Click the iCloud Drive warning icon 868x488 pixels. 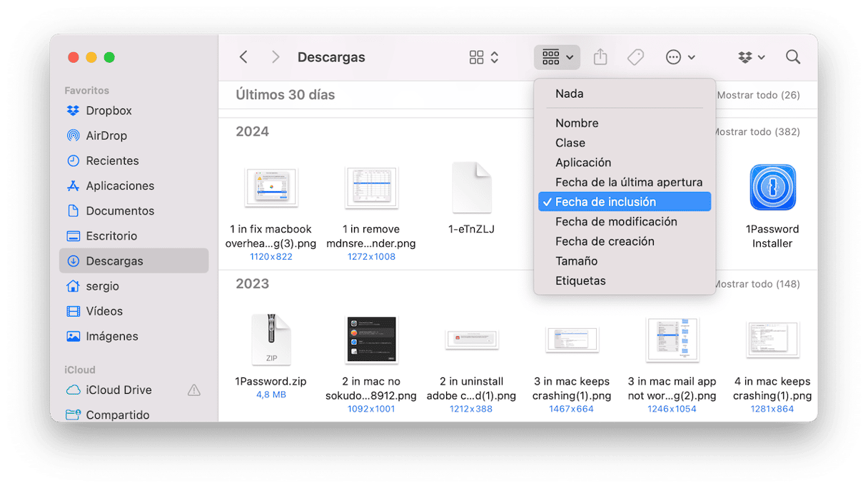pyautogui.click(x=193, y=390)
